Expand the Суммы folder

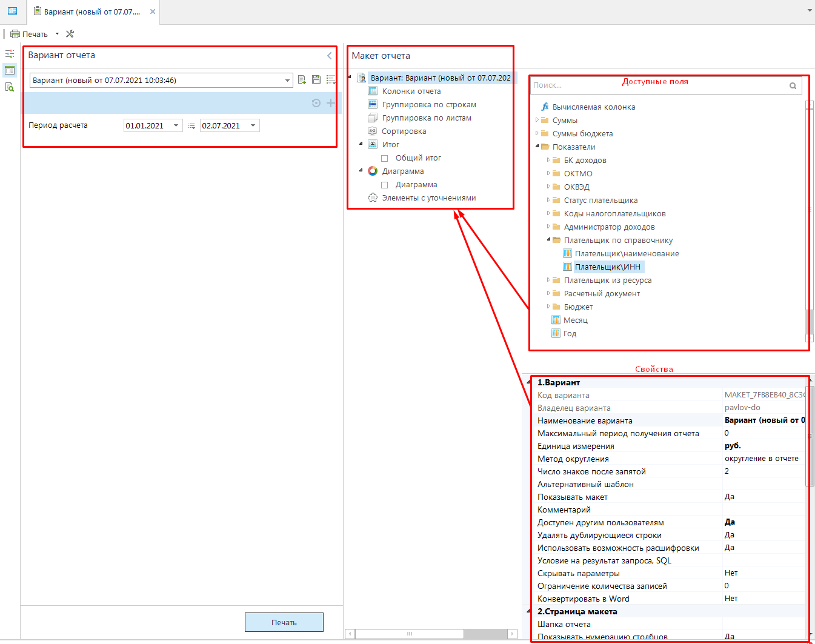click(x=537, y=120)
